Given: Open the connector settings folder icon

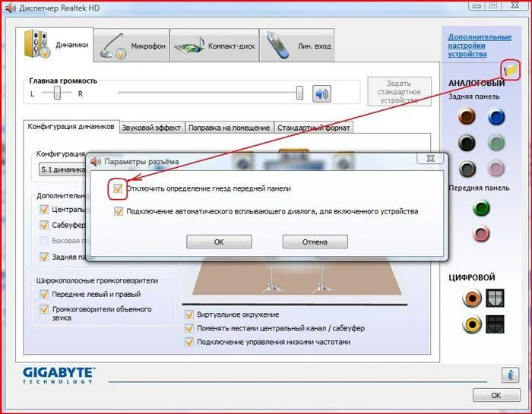Looking at the screenshot, I should click(x=511, y=71).
